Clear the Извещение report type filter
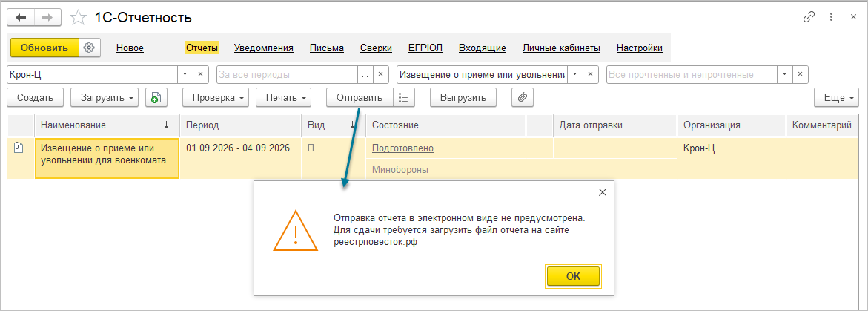Image resolution: width=868 pixels, height=311 pixels. point(590,74)
